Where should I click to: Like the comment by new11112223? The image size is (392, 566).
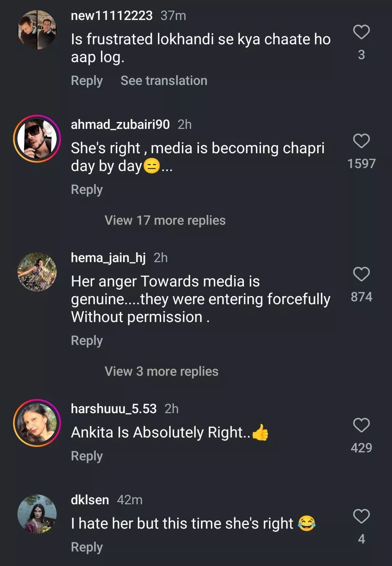point(361,32)
